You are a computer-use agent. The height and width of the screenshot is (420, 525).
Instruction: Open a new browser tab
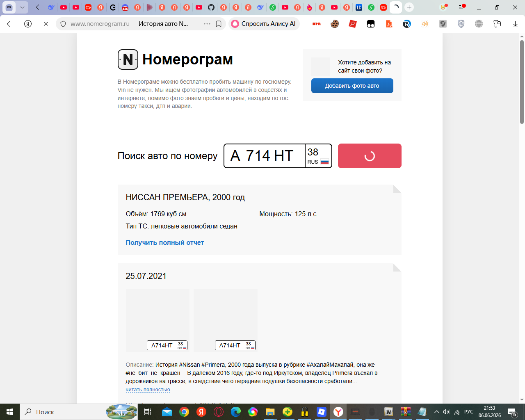click(409, 7)
